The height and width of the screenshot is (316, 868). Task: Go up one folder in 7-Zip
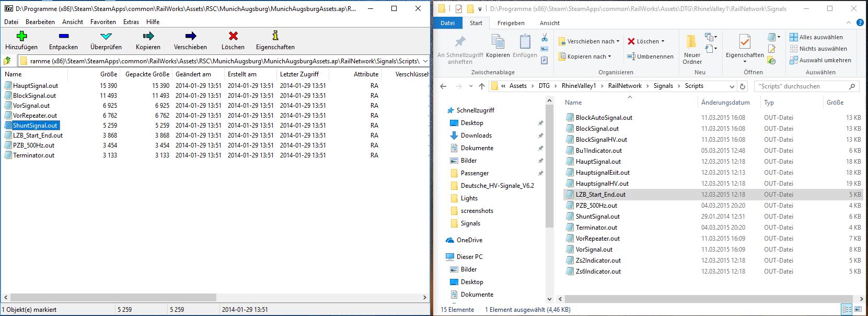click(7, 61)
